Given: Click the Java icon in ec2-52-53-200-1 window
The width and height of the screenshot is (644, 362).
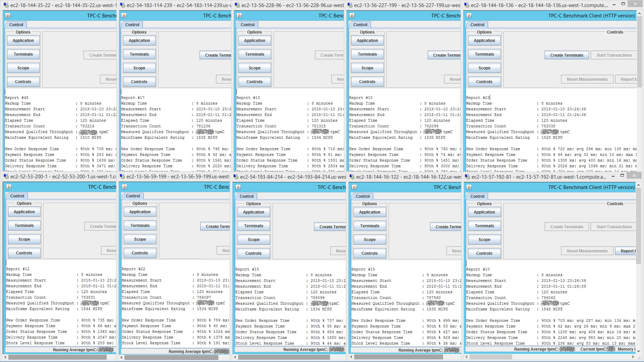Looking at the screenshot, I should click(9, 187).
